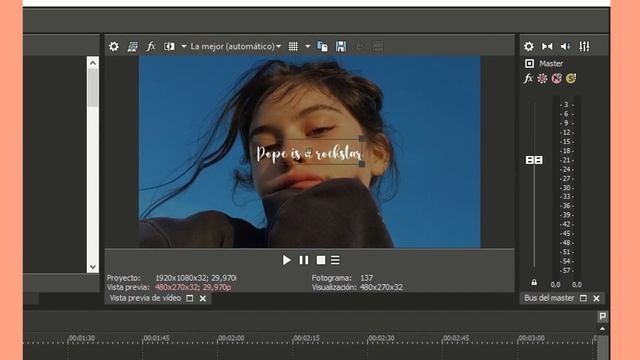
Task: Click the Master bus output square icon
Action: click(x=529, y=63)
